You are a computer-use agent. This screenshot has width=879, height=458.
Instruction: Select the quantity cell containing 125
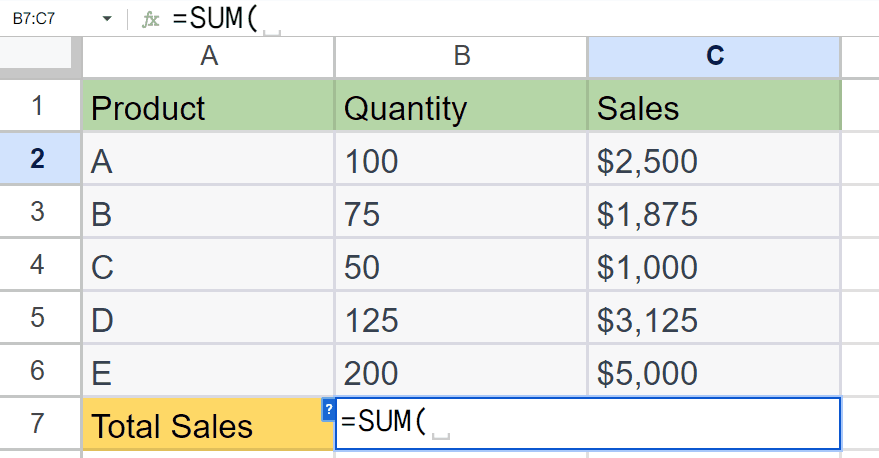[x=461, y=318]
